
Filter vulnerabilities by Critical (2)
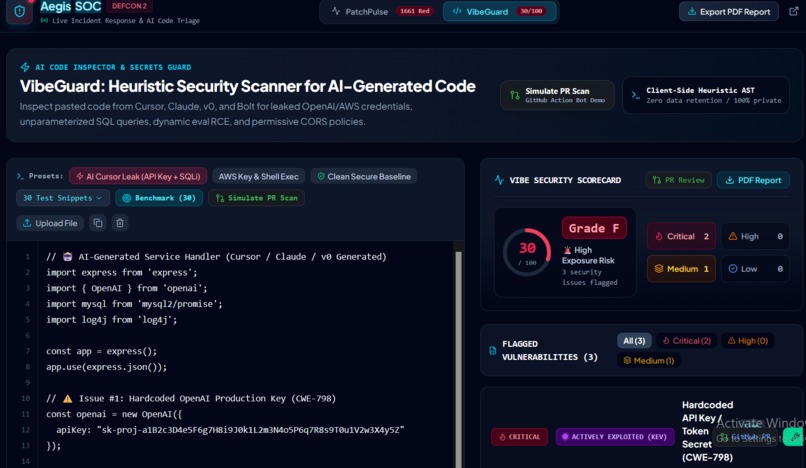(687, 340)
